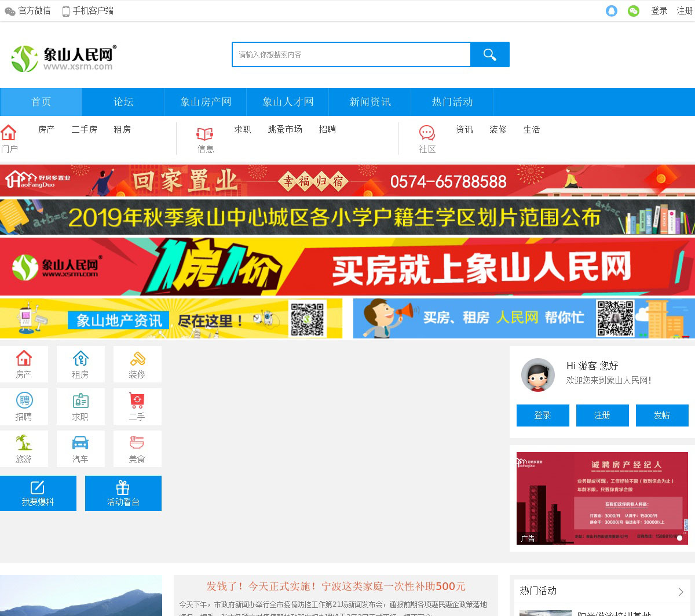Click the QQ icon in top bar
This screenshot has width=695, height=616.
(x=612, y=11)
